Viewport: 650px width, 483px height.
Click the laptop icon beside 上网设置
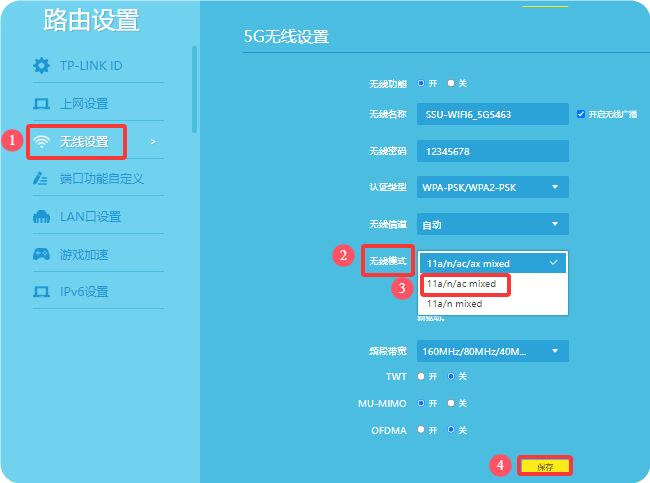coord(41,104)
